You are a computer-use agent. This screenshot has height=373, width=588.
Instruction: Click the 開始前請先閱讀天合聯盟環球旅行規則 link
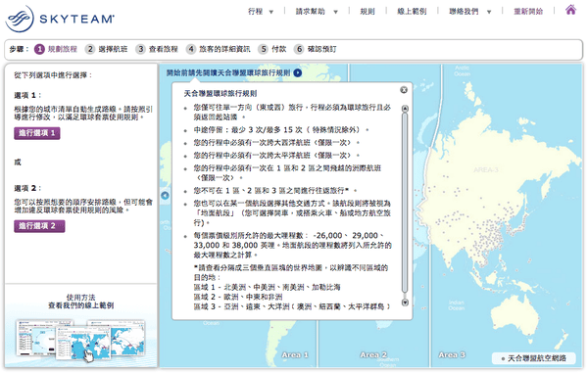pos(228,73)
